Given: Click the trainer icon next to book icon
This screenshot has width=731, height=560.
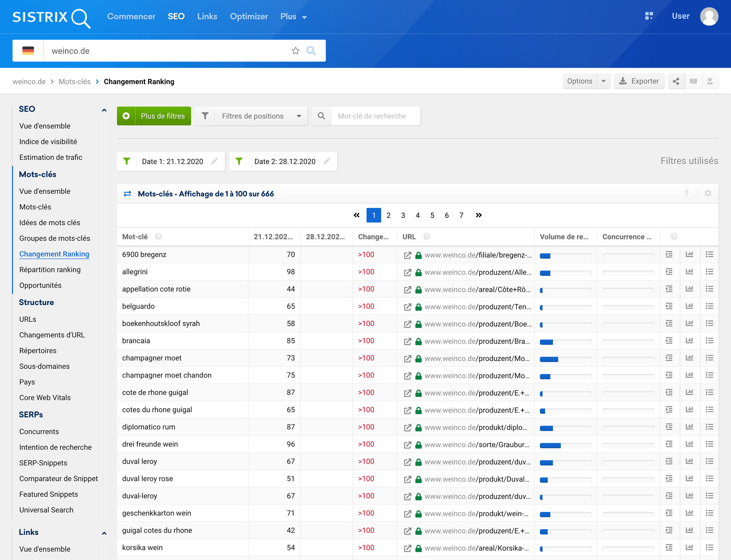Looking at the screenshot, I should (710, 81).
